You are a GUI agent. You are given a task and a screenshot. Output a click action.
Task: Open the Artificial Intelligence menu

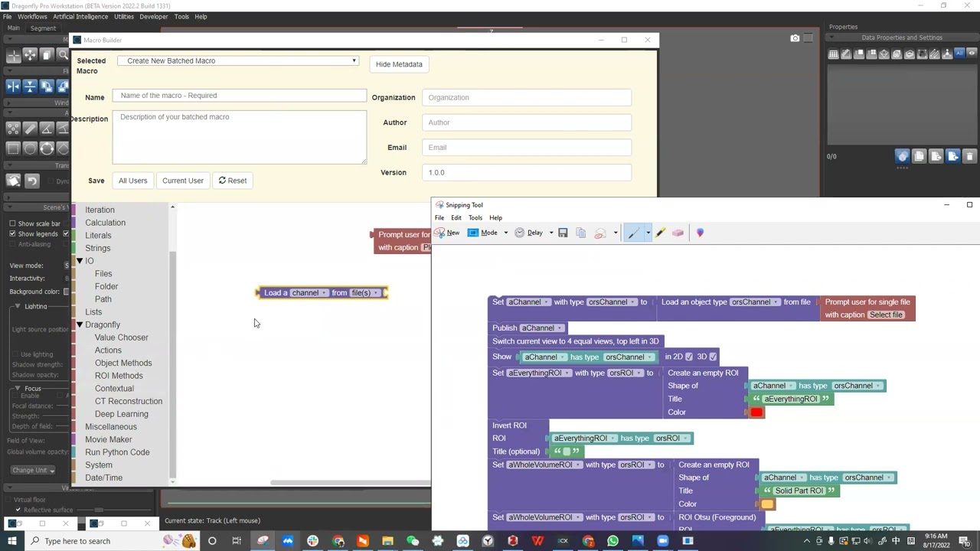pos(80,16)
